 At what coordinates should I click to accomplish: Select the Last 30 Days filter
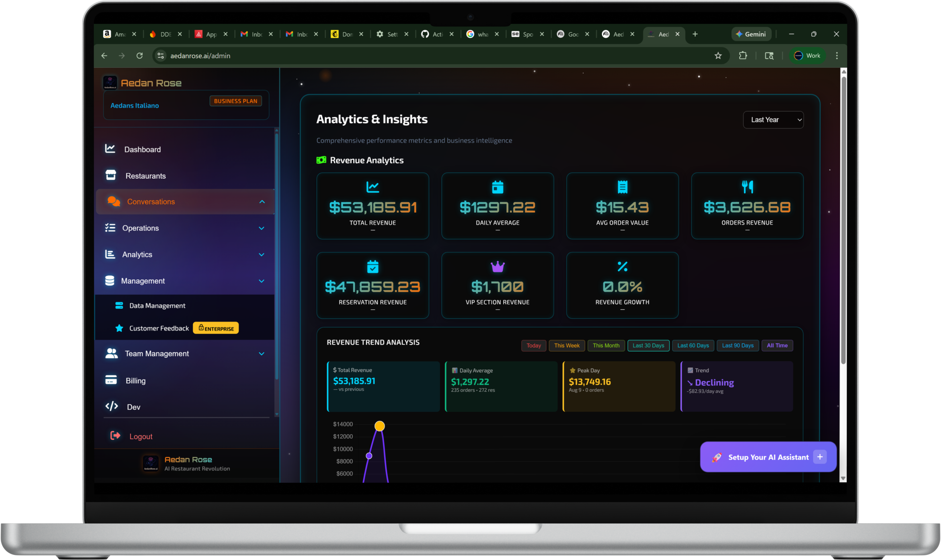coord(648,346)
